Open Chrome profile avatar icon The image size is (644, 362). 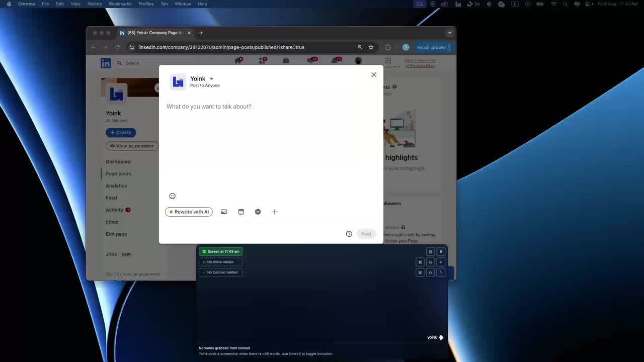pyautogui.click(x=406, y=47)
